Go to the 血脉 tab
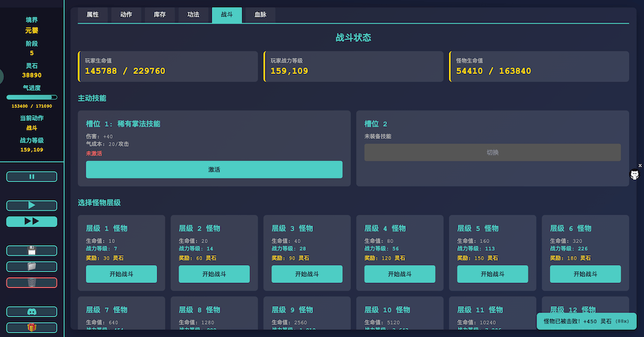 (x=260, y=15)
